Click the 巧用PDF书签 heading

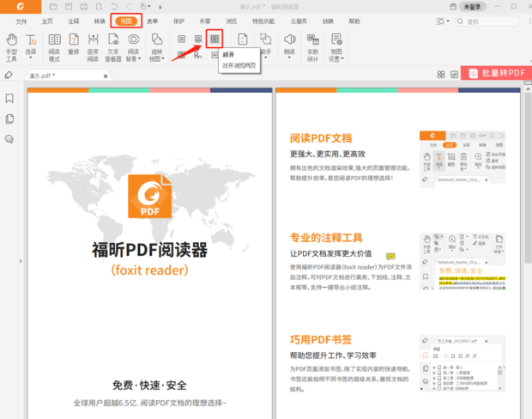coord(321,339)
